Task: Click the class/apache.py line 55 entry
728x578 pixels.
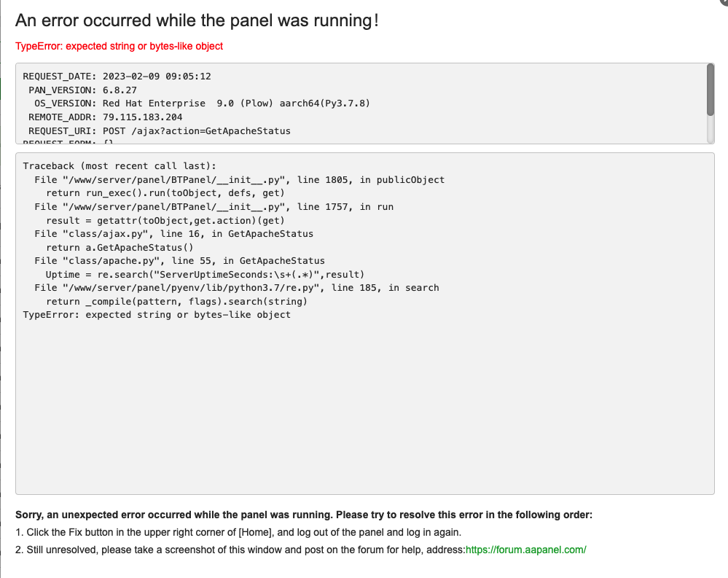Action: (179, 260)
